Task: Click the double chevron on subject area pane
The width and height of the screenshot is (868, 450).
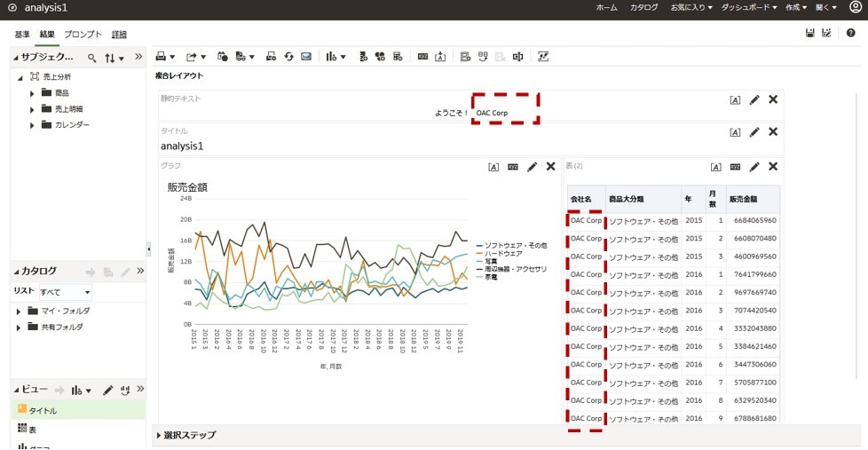Action: click(138, 57)
